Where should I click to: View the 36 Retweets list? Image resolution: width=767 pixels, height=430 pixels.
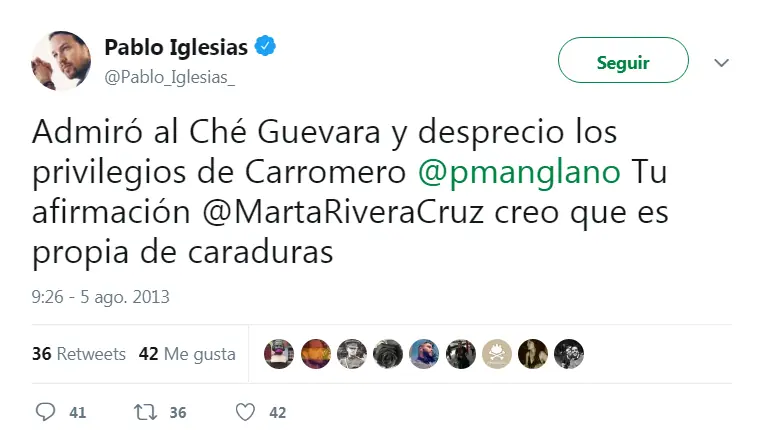pos(79,354)
